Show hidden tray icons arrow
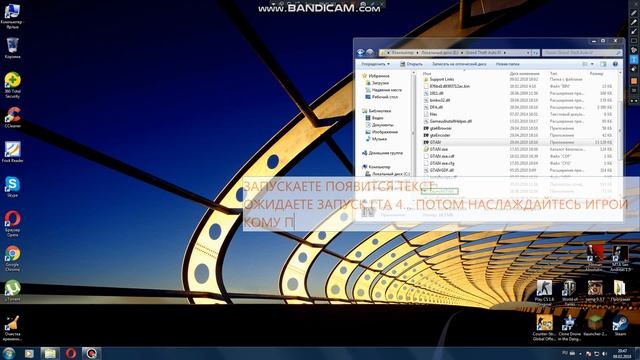 pos(580,353)
